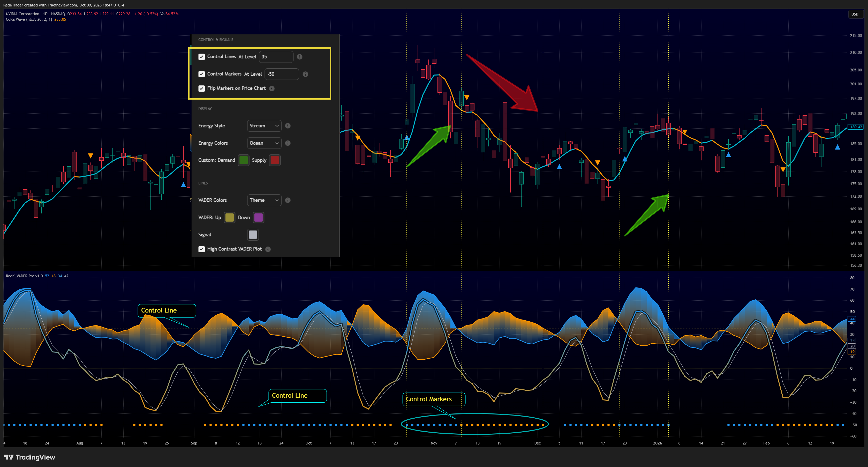Click the 215.00 price scale label

pos(856,35)
